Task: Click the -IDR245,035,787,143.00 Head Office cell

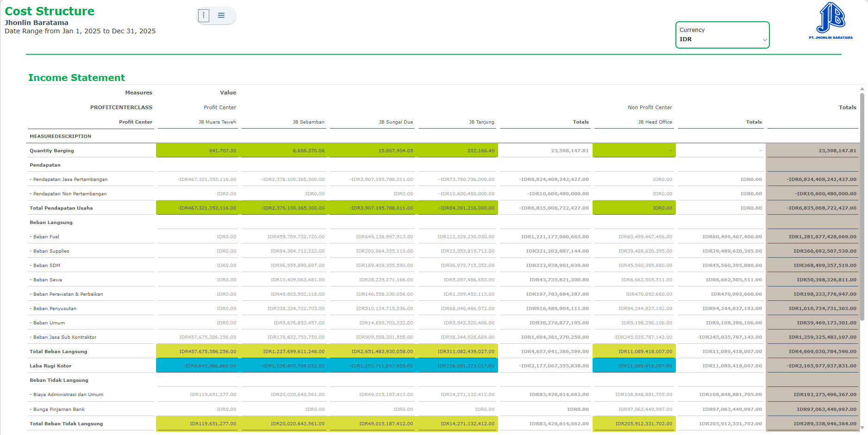Action: coord(634,337)
